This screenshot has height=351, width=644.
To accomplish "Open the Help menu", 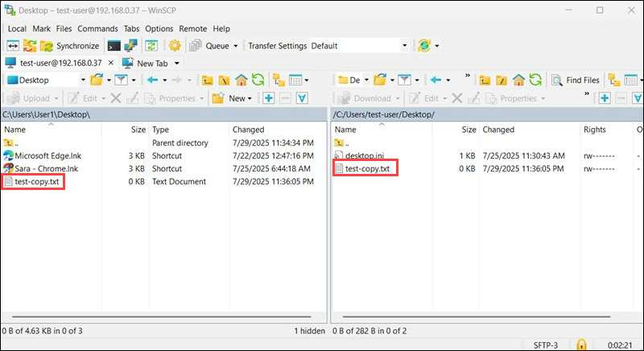I will (x=221, y=29).
